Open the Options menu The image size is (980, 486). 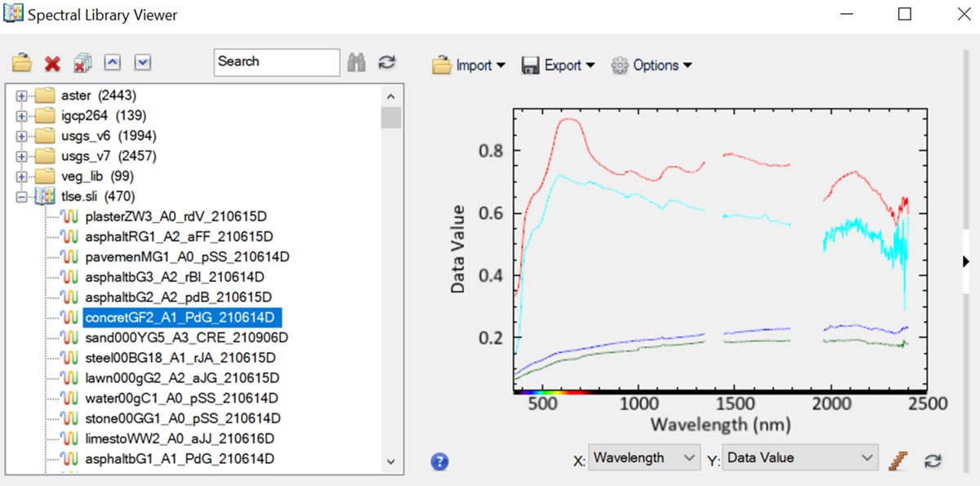point(652,65)
